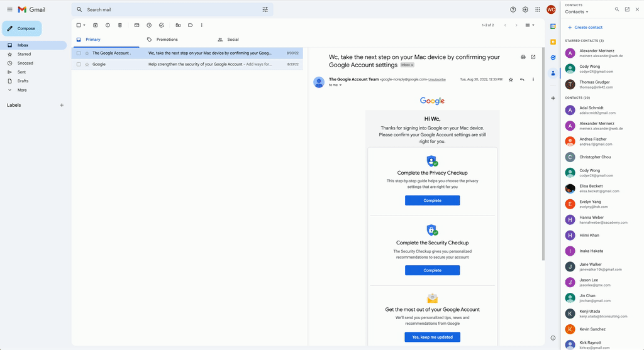Click Yes, keep me updated button
Screen dimensions: 644x350
433,337
